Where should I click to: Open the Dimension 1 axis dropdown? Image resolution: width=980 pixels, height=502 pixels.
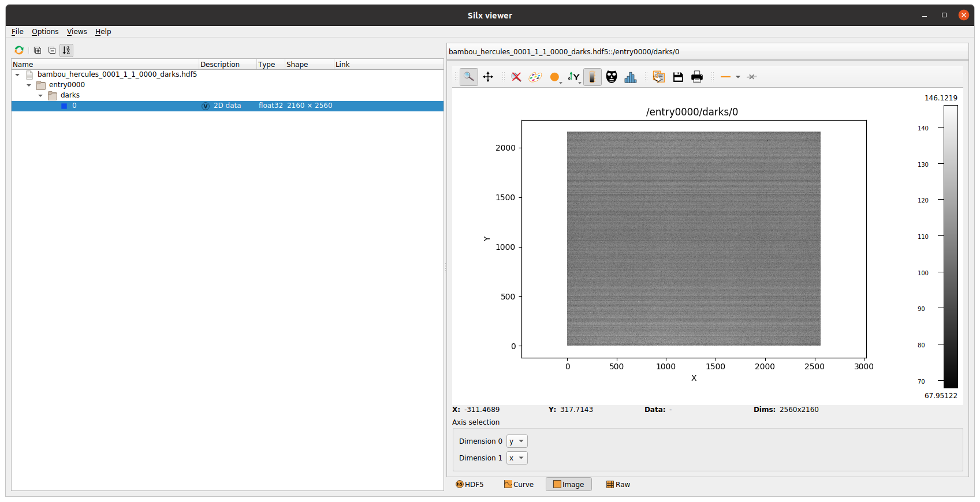coord(517,458)
